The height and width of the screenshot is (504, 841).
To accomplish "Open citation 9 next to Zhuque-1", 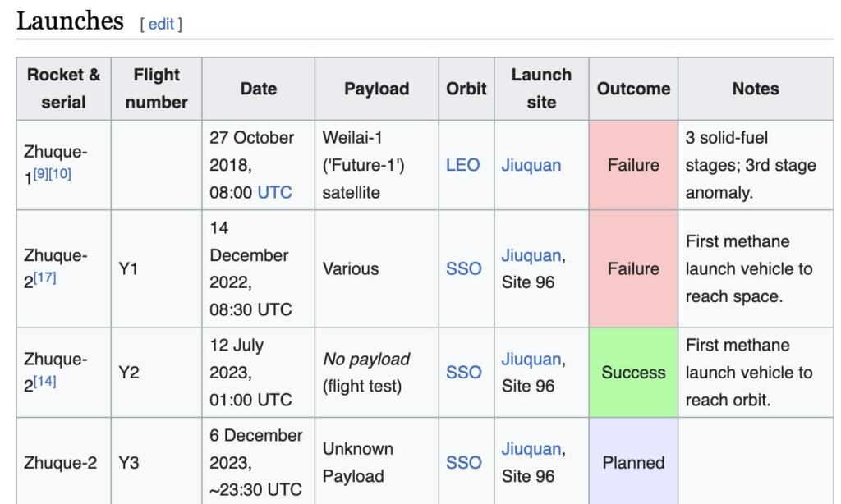I will point(41,173).
